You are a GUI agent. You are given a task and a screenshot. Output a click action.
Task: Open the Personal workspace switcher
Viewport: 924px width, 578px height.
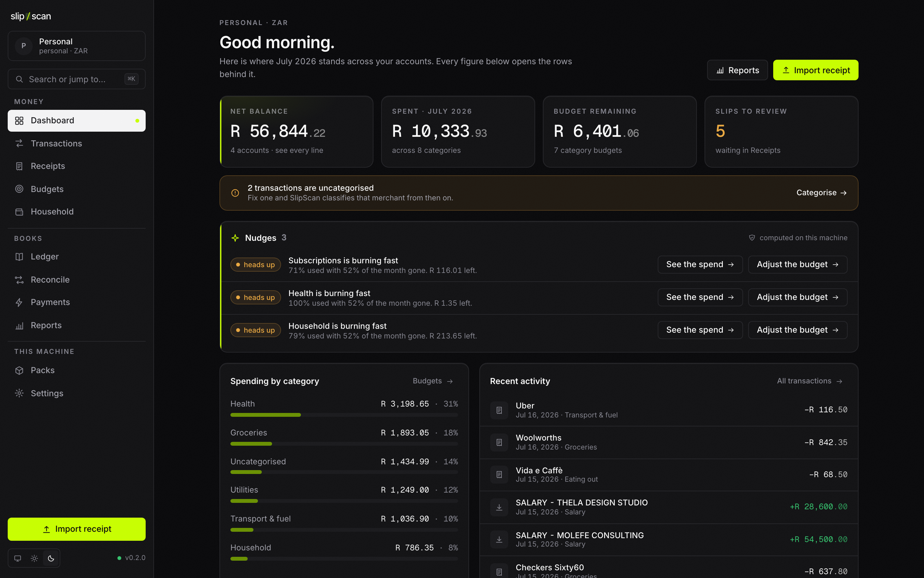point(76,46)
